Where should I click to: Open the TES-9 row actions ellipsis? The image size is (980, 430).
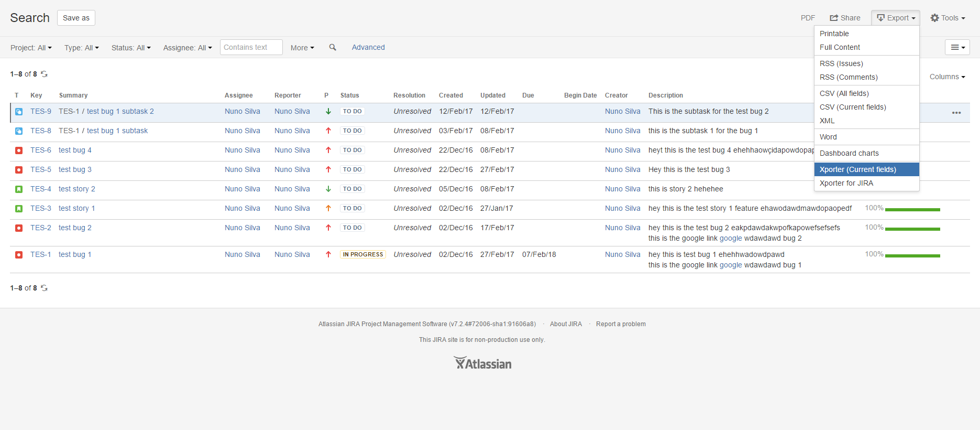coord(956,113)
